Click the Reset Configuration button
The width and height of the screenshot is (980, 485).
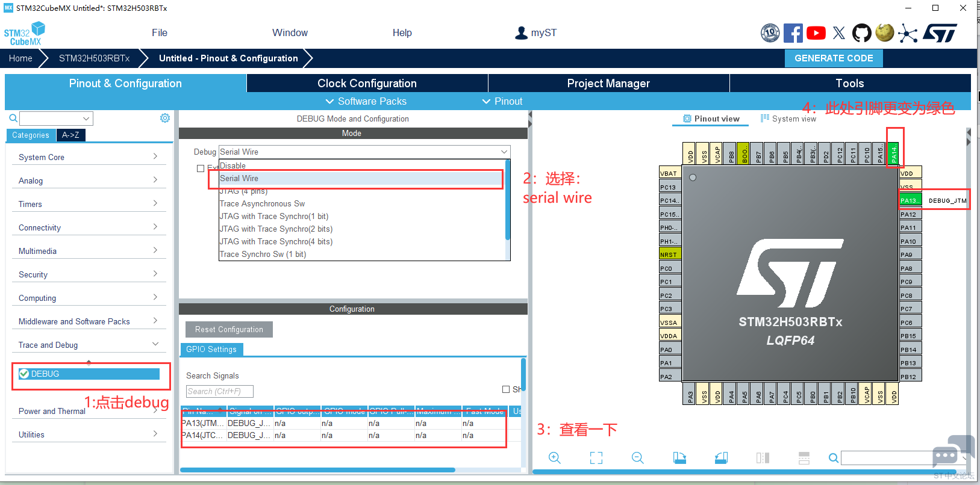229,329
